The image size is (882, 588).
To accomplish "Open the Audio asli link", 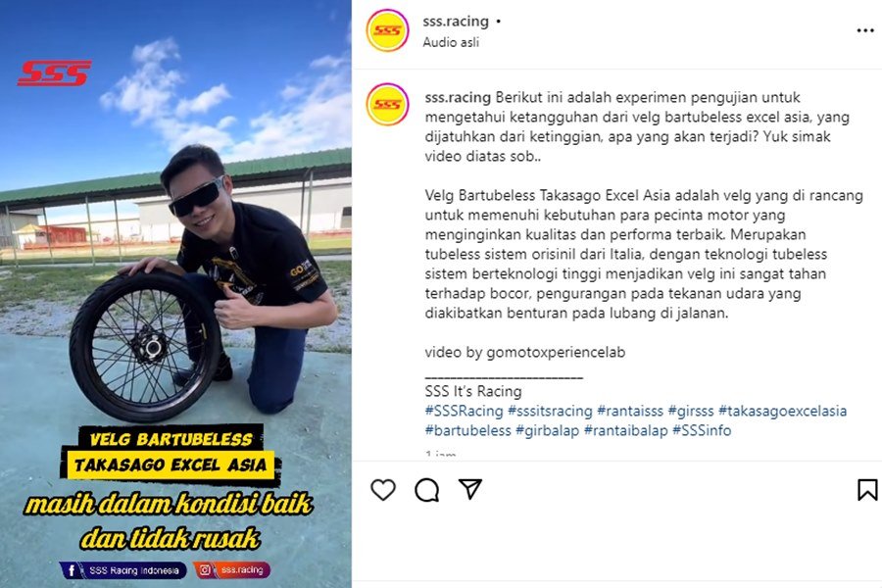I will tap(451, 42).
